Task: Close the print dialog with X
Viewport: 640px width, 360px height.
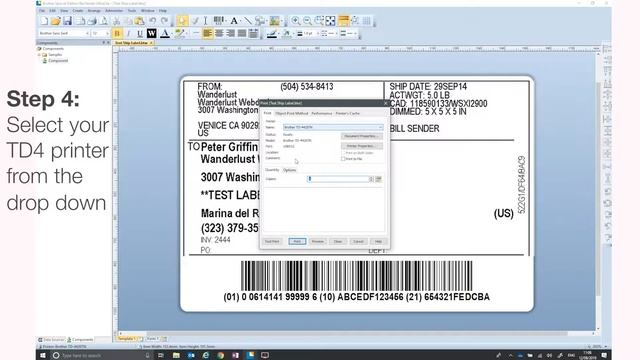Action: [386, 103]
